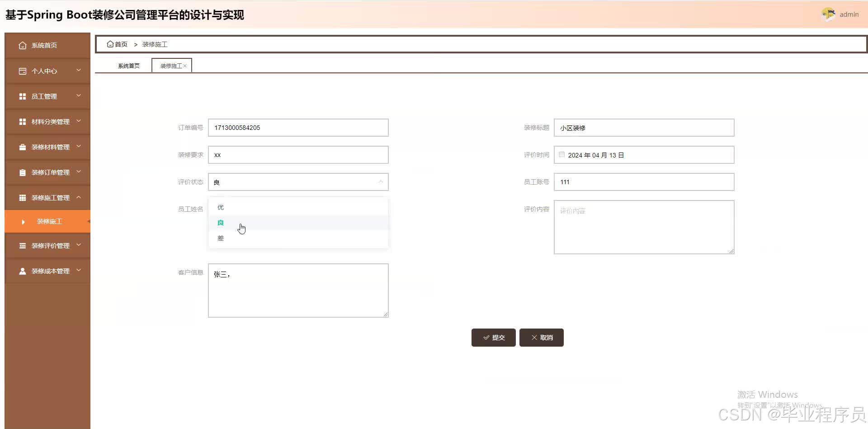Open 系统首页 in the sidebar

pyautogui.click(x=47, y=45)
